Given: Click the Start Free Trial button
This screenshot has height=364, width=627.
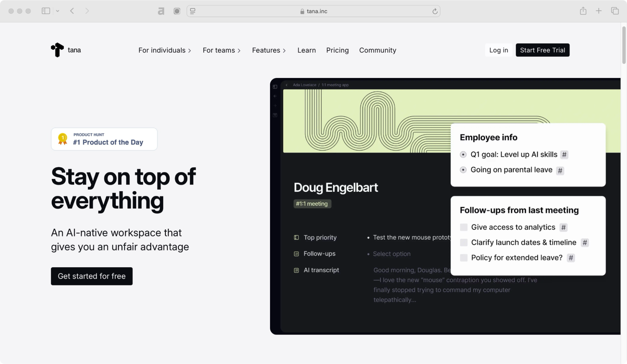Looking at the screenshot, I should tap(542, 50).
